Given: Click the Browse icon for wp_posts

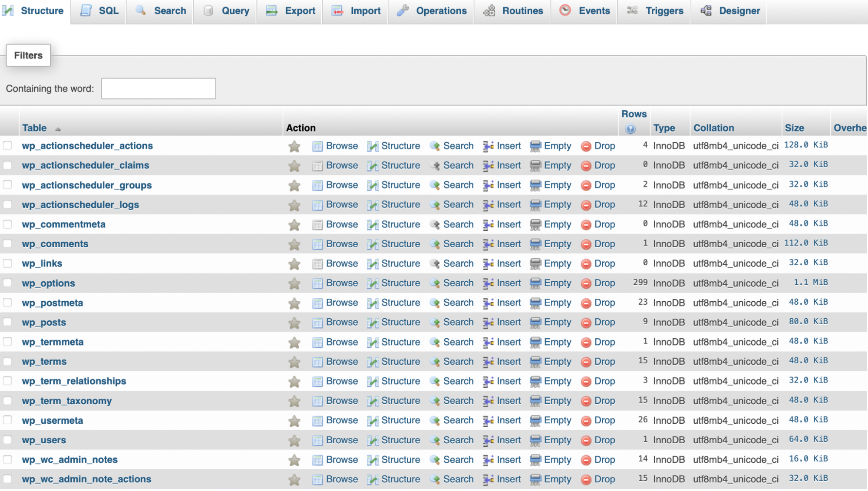Looking at the screenshot, I should tap(318, 322).
